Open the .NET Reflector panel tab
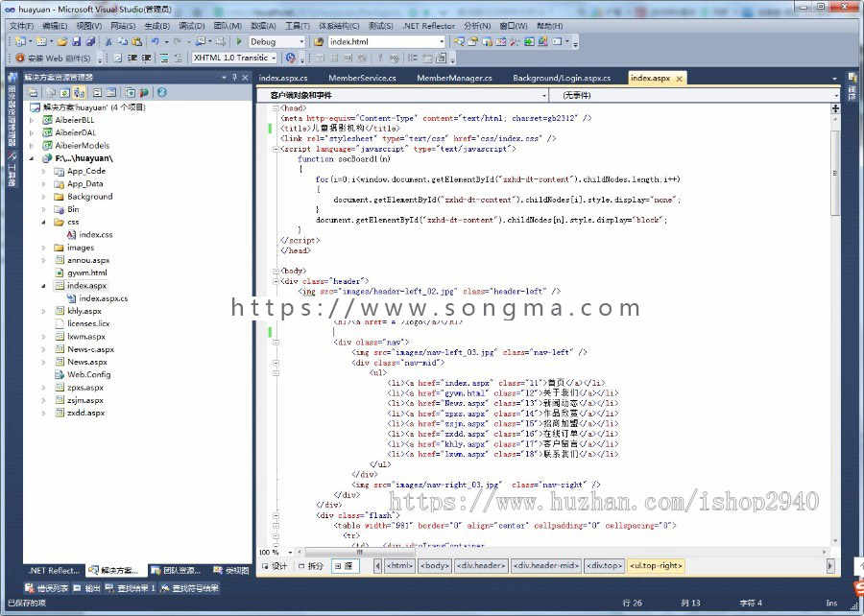Screen dimensions: 864x616 coord(54,571)
